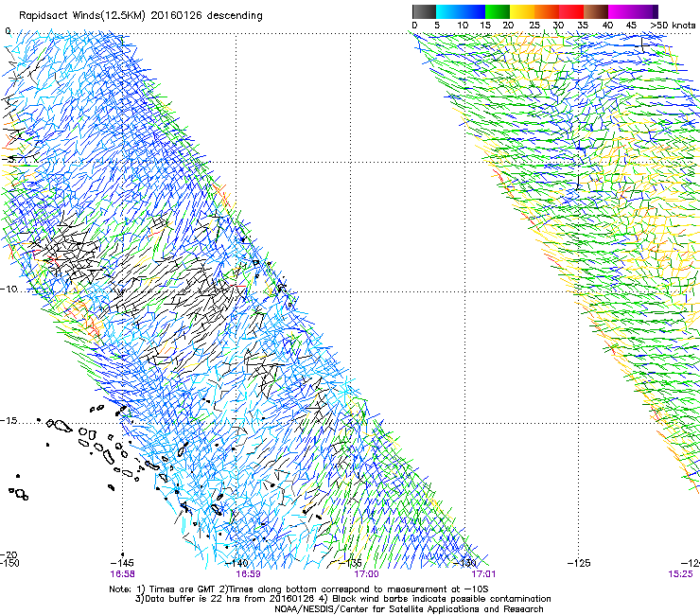This screenshot has height=615, width=700.
Task: Click the dark purple 45-50 knots swatch
Action: point(645,11)
